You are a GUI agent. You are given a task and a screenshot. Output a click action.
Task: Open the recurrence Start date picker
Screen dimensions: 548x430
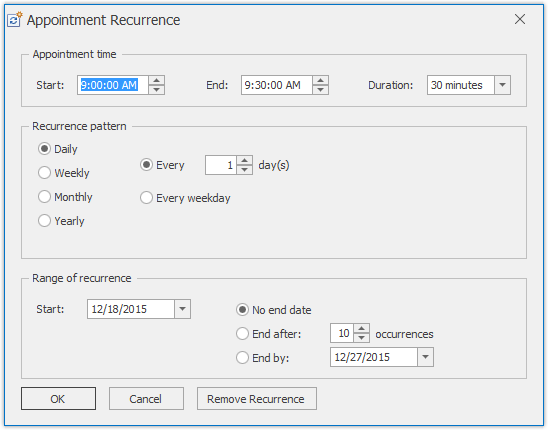click(182, 309)
